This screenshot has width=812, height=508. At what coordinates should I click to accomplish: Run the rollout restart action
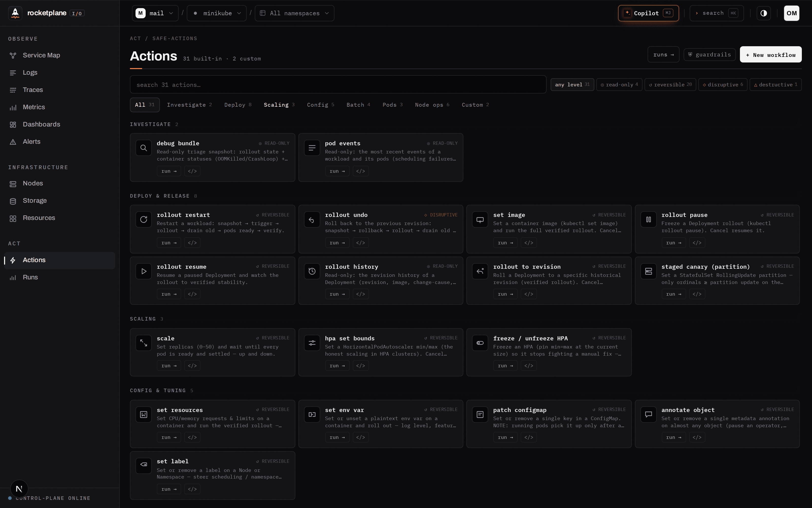tap(169, 243)
